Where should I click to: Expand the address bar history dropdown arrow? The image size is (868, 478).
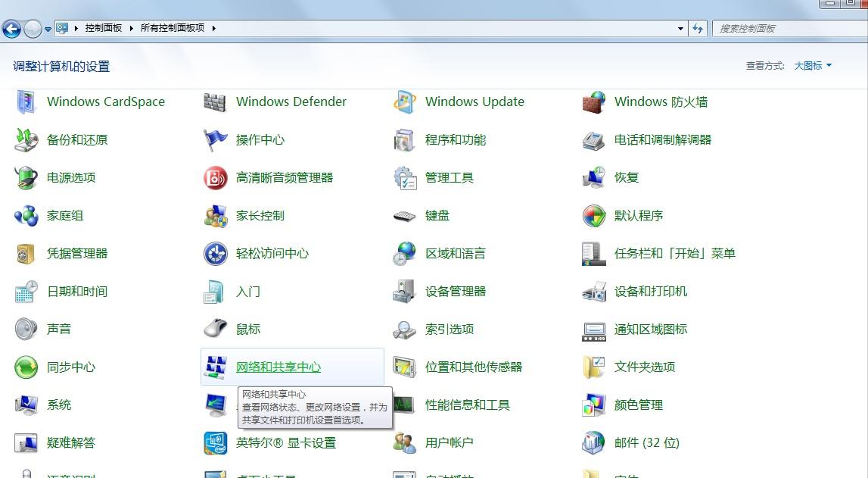(x=680, y=28)
